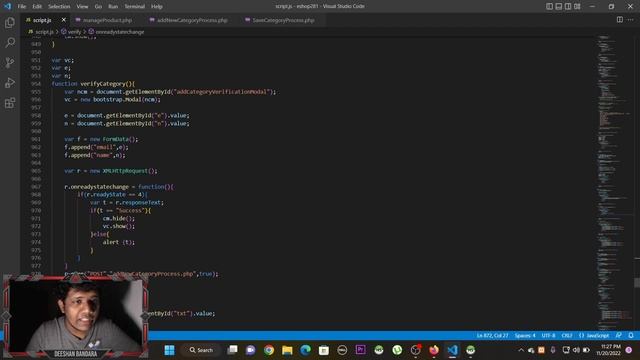Toggle primary side bar layout icon
The height and width of the screenshot is (360, 640).
549,6
